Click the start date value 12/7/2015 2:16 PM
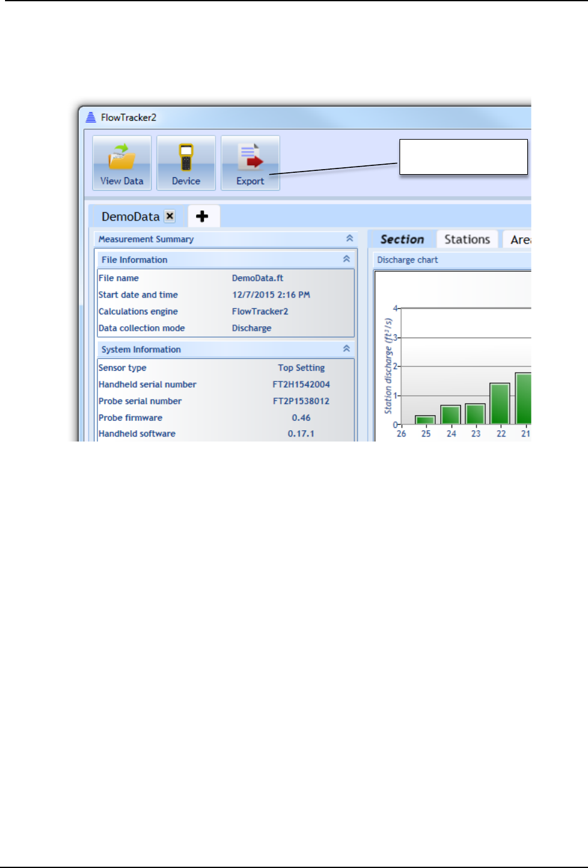Image resolution: width=588 pixels, height=868 pixels. (x=271, y=295)
